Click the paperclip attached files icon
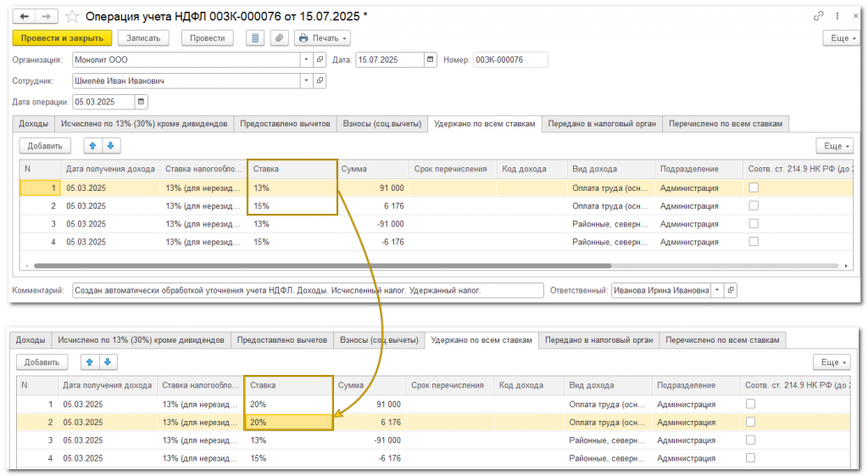This screenshot has width=868, height=476. point(279,38)
